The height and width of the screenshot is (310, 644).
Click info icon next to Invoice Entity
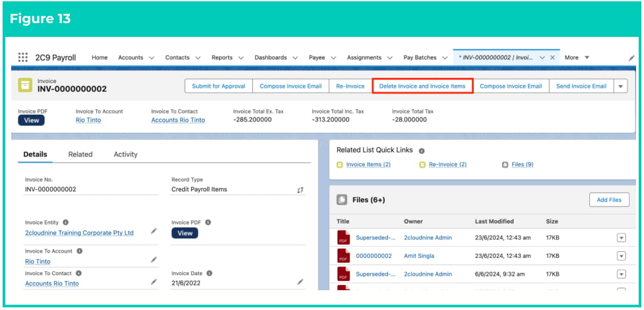pyautogui.click(x=65, y=222)
